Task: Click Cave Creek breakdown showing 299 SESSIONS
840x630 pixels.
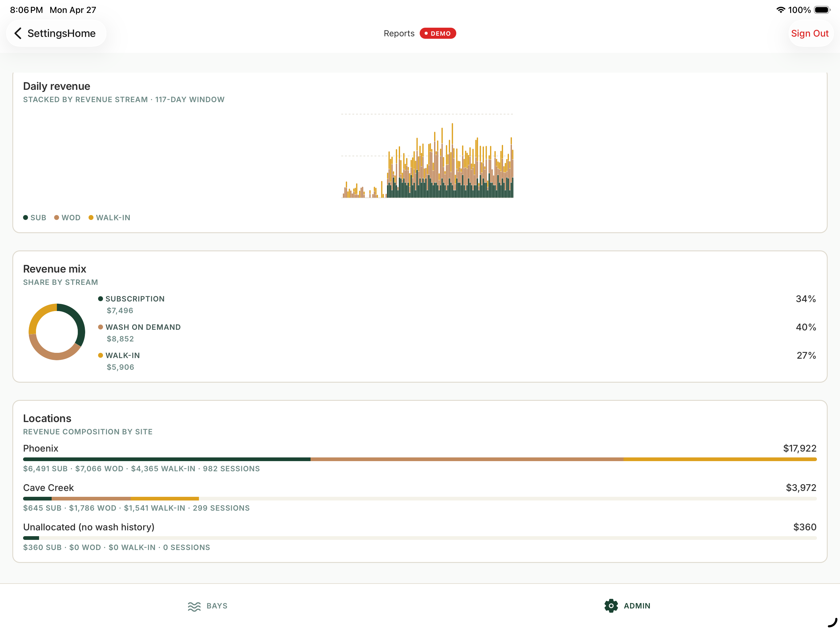Action: coord(136,508)
